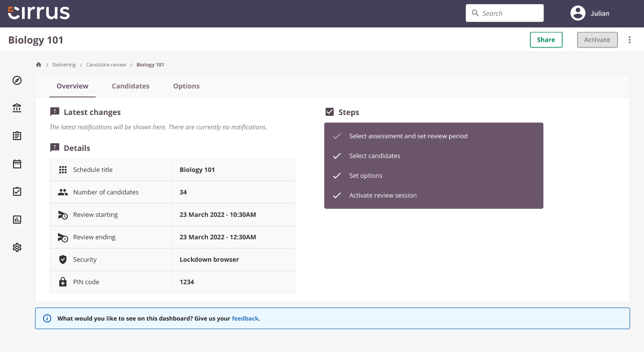Screen dimensions: 644x352
Task: Open the checked-clipboard marking sidebar icon
Action: pos(17,191)
